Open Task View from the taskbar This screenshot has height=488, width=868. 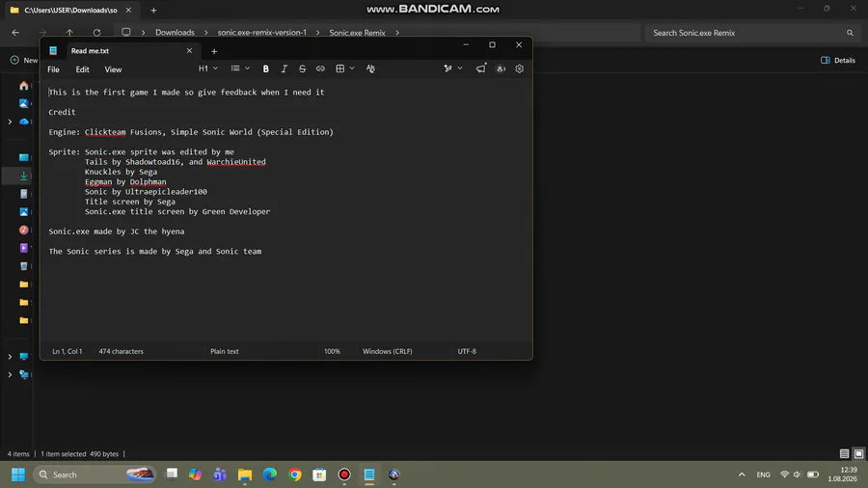click(x=172, y=474)
